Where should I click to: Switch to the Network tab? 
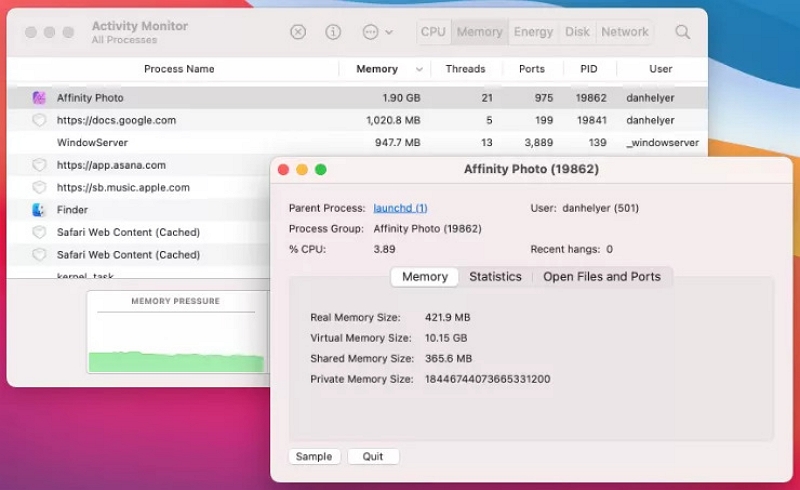(x=624, y=32)
